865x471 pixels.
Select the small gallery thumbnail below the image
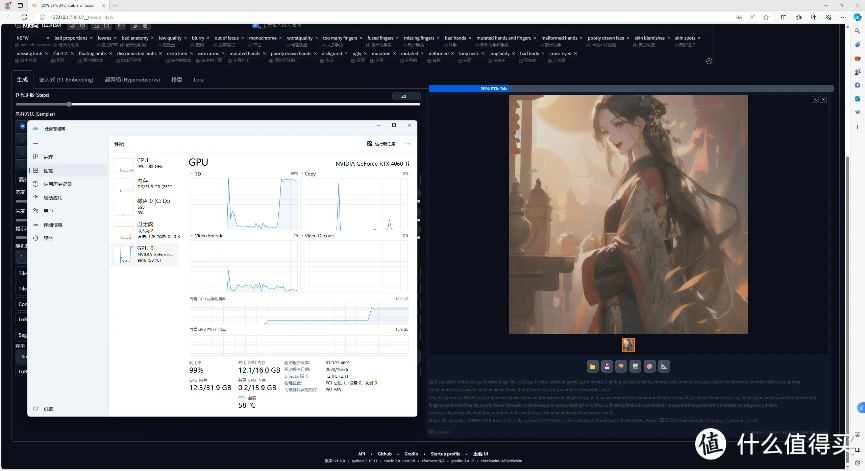click(628, 345)
